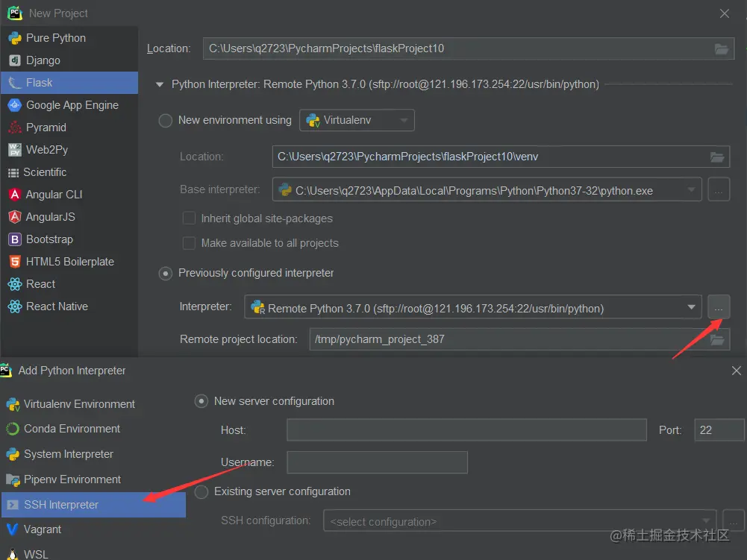Click the Angular CLI icon
747x560 pixels.
[x=15, y=195]
